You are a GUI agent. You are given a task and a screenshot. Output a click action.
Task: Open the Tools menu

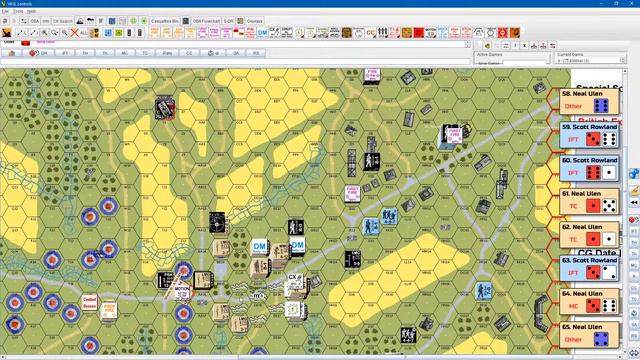coord(18,11)
